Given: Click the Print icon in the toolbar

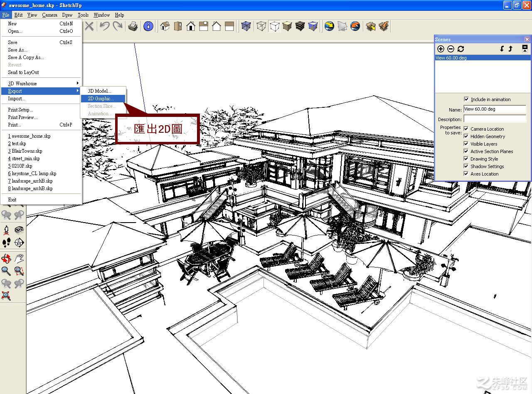Looking at the screenshot, I should pyautogui.click(x=133, y=27).
